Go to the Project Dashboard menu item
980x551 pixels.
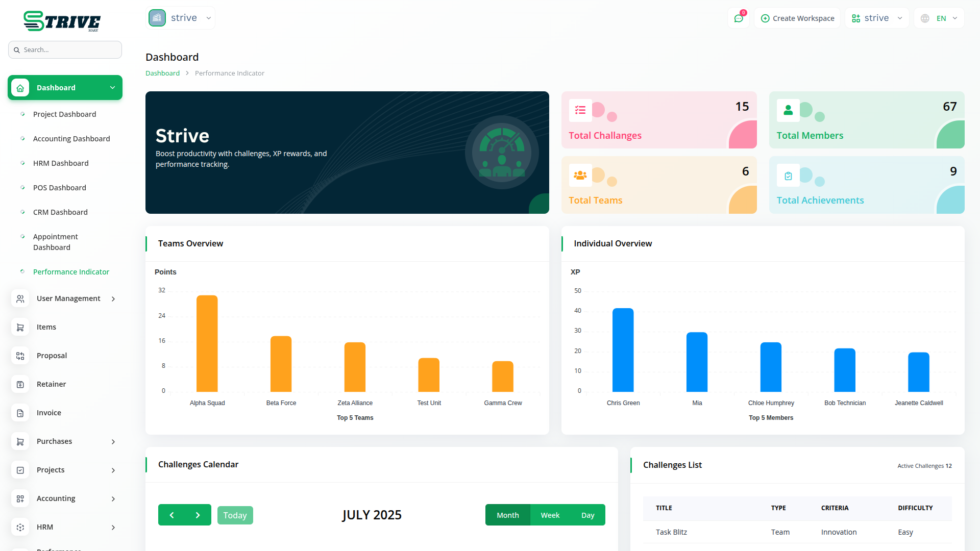tap(64, 114)
